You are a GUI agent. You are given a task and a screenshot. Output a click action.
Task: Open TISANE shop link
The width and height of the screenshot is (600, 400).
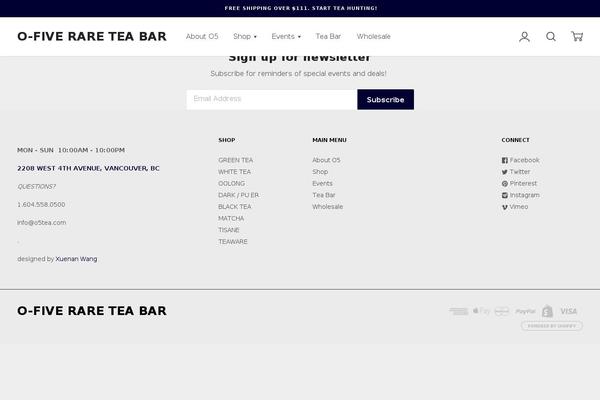click(x=229, y=230)
